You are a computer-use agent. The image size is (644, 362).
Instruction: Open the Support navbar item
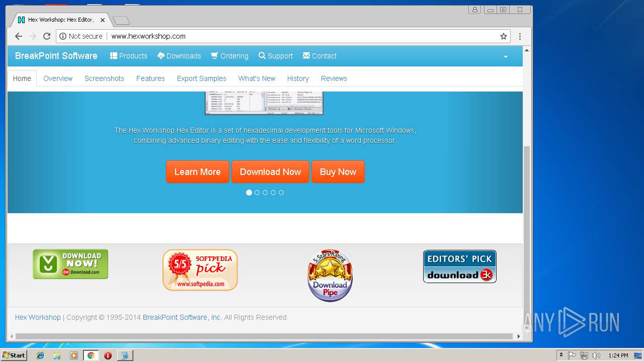(x=276, y=56)
